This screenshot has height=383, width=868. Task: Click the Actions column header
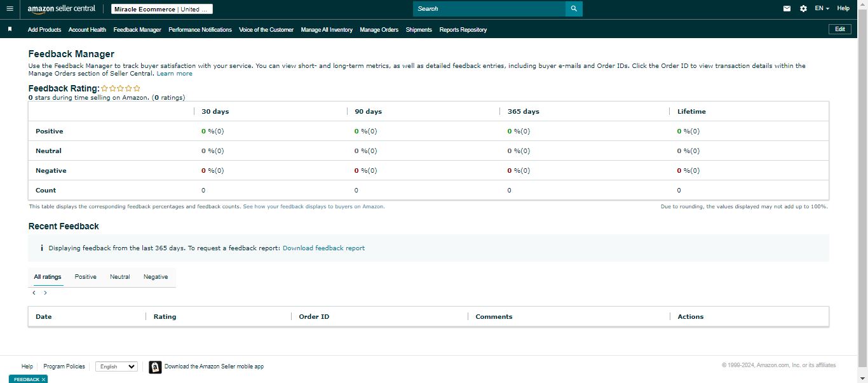coord(691,316)
